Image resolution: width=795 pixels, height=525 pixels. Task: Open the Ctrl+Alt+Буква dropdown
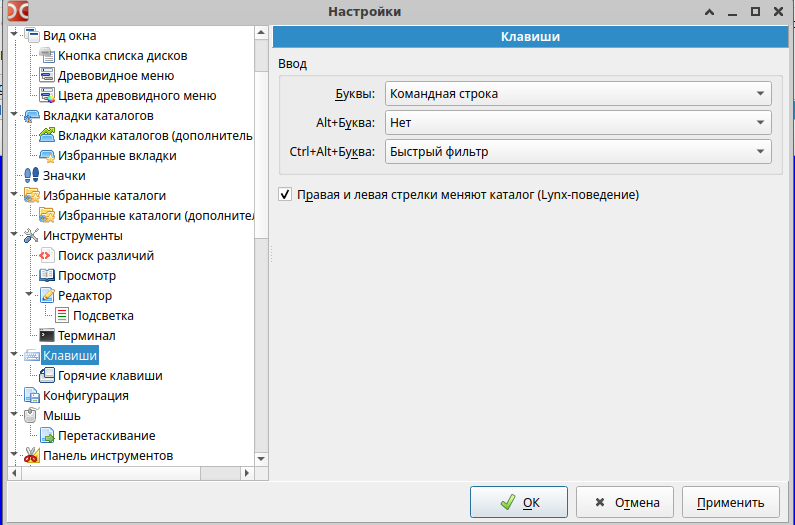(x=578, y=152)
